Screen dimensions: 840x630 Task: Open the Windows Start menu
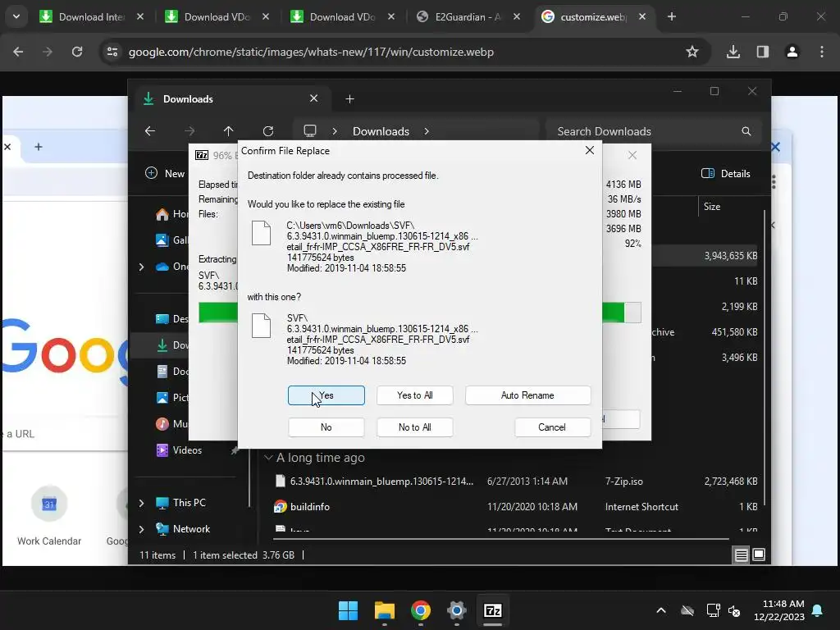click(348, 610)
